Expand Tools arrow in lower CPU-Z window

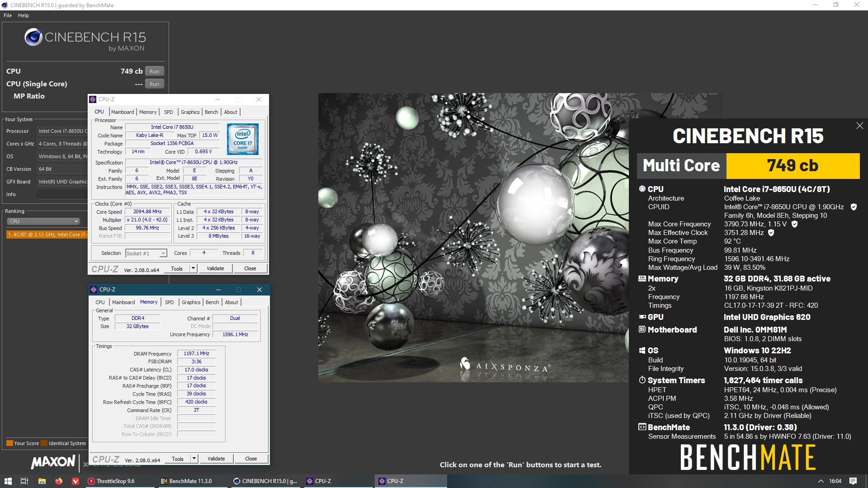194,459
